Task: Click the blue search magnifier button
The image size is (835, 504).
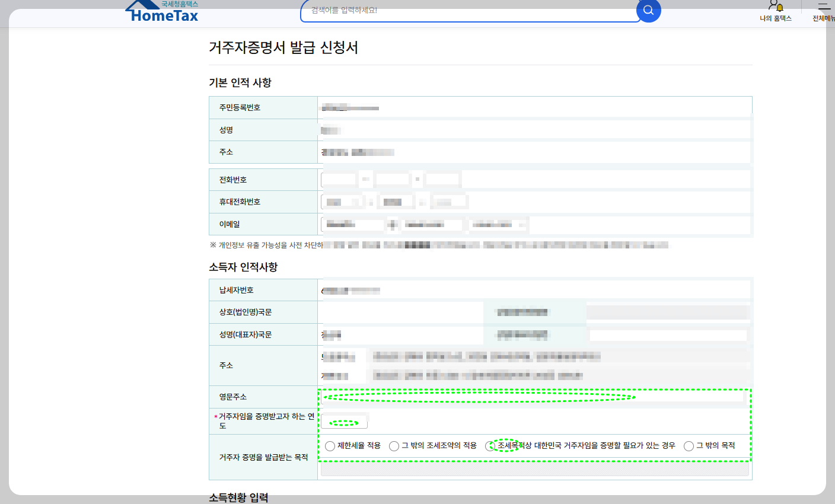Action: coord(648,10)
